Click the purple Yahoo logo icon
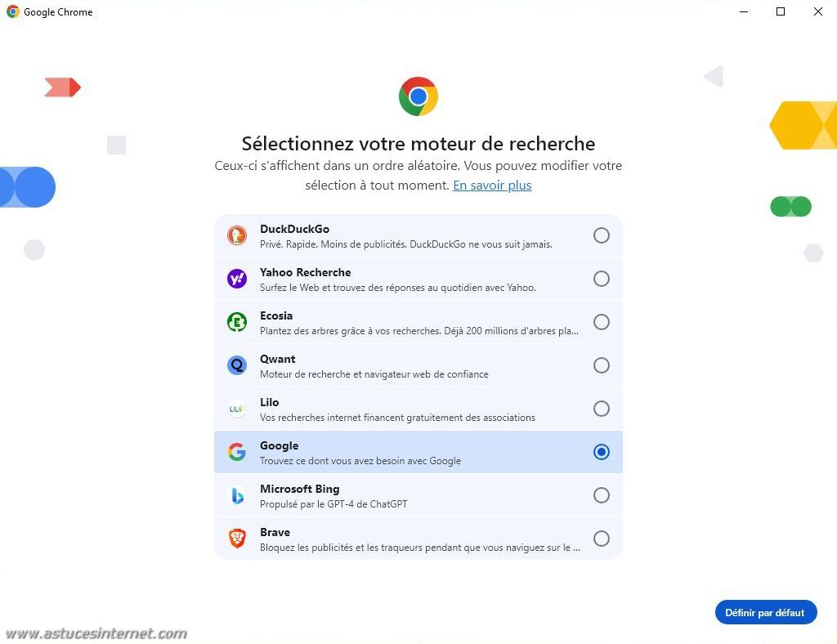 (x=237, y=279)
